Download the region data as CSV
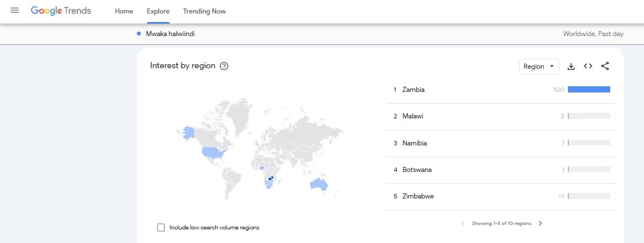644x243 pixels. pos(571,67)
